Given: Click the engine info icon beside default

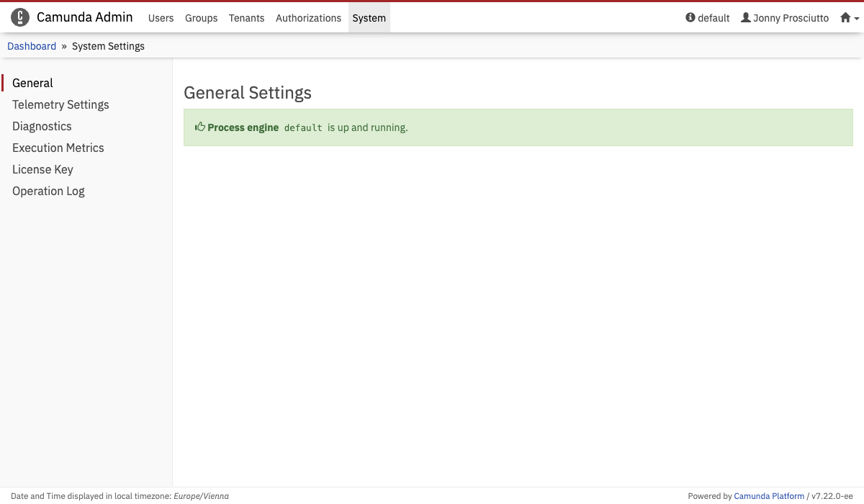Looking at the screenshot, I should (690, 17).
